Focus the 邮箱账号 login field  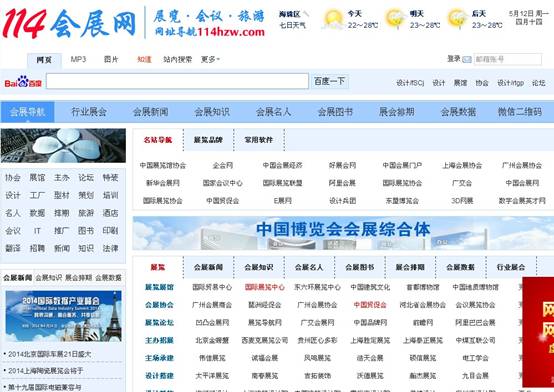(507, 59)
